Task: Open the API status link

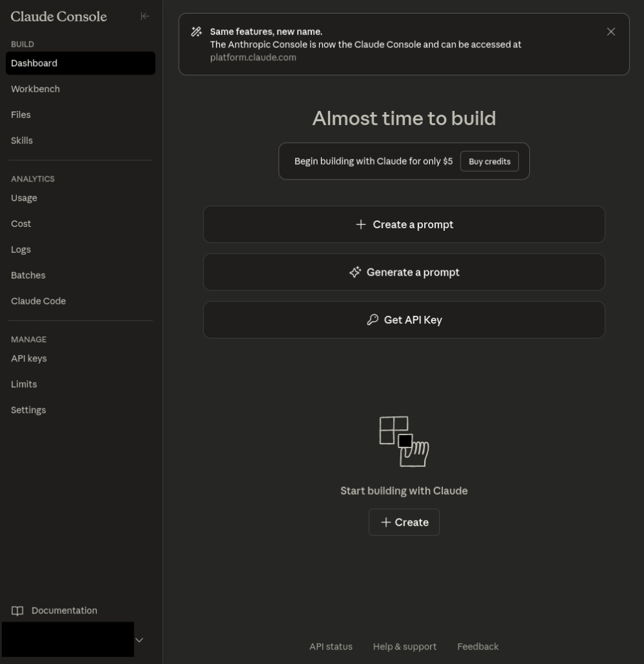Action: 331,646
